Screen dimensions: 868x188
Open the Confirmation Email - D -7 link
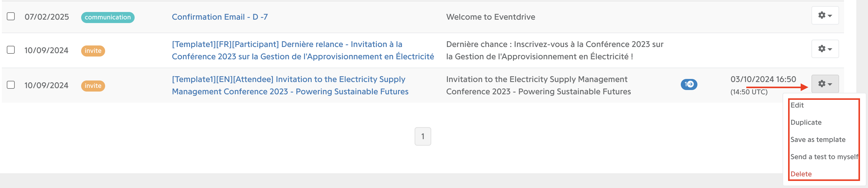[220, 17]
